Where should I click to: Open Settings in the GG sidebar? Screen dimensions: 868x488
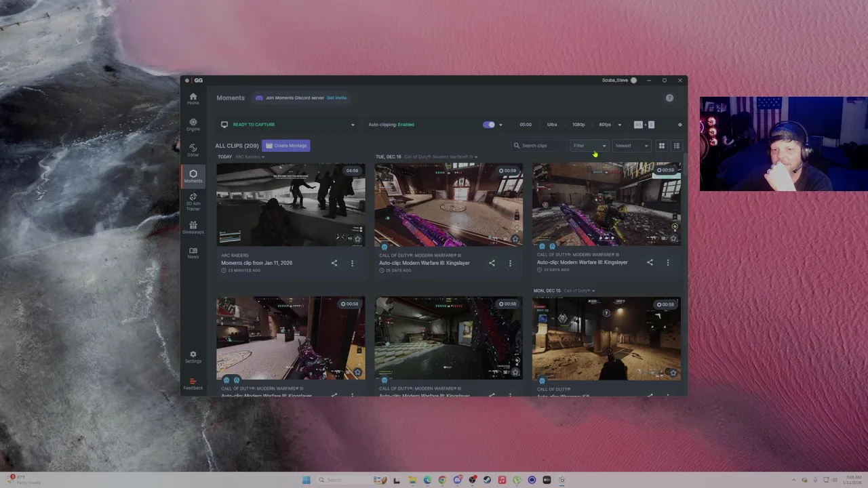[193, 357]
